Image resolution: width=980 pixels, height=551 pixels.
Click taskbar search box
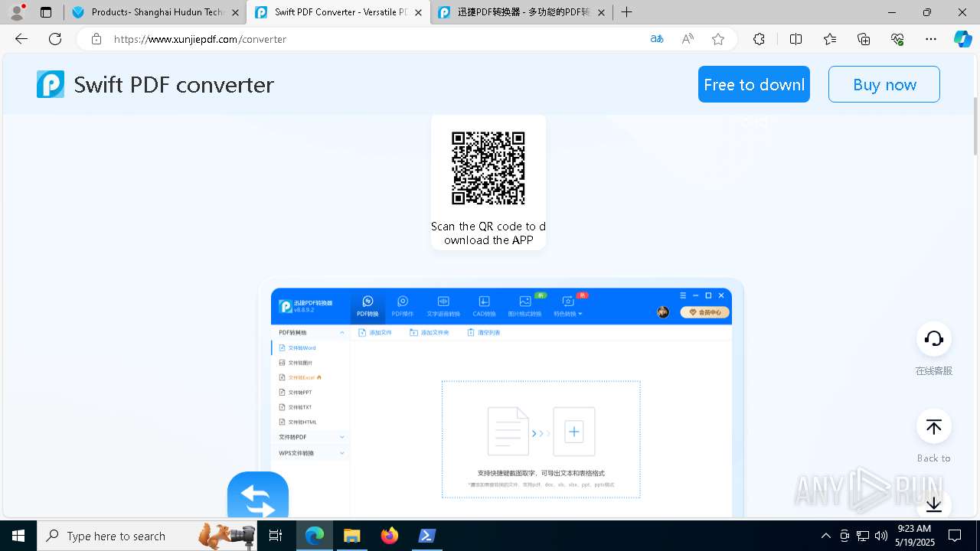pos(148,536)
